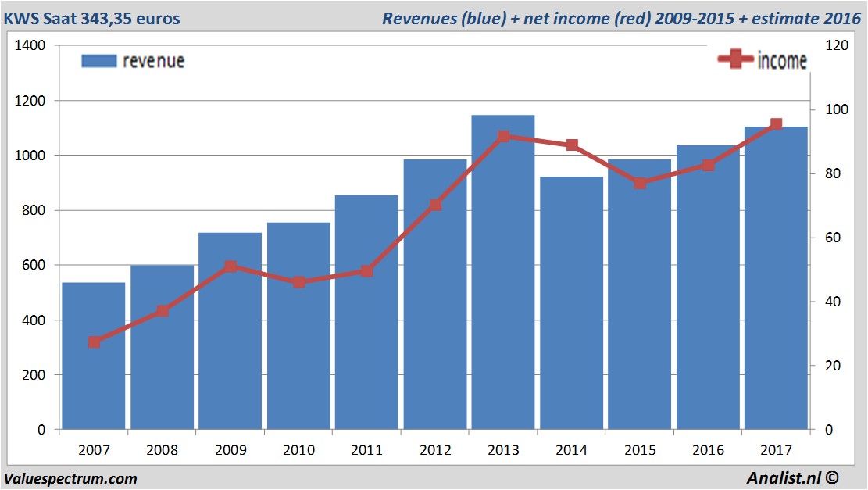Select the 2013 income data point
Viewport: 868px width, 490px height.
pos(503,137)
